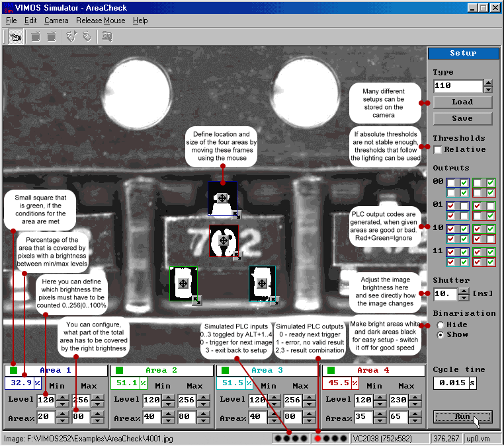The height and width of the screenshot is (446, 504).
Task: Select the Show binarisation radio button
Action: 440,335
